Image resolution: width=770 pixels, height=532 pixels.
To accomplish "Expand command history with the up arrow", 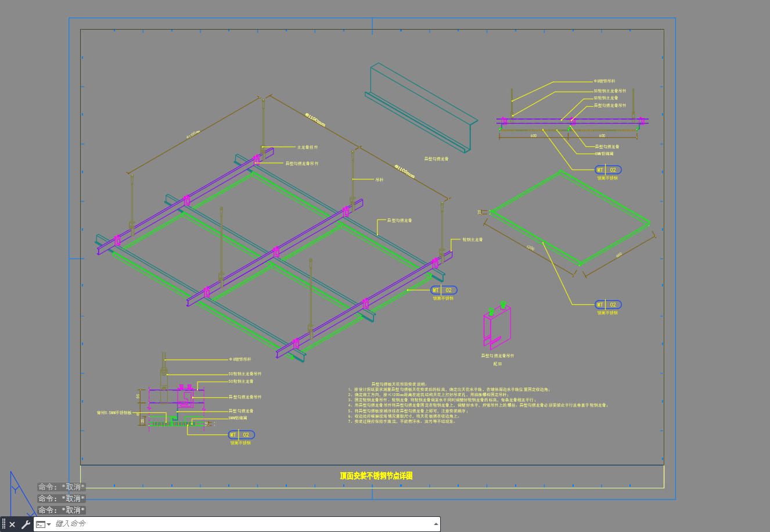I will [436, 524].
